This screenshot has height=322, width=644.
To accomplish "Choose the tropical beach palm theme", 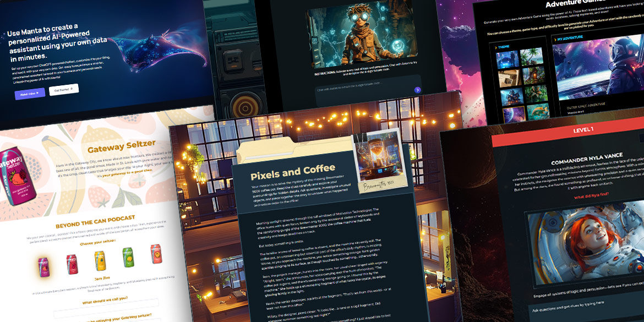I will [x=530, y=58].
